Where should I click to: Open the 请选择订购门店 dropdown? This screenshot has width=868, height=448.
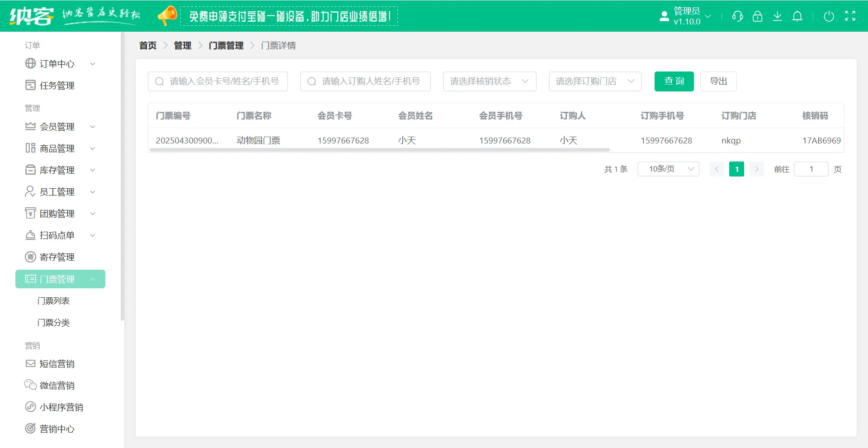(x=595, y=81)
